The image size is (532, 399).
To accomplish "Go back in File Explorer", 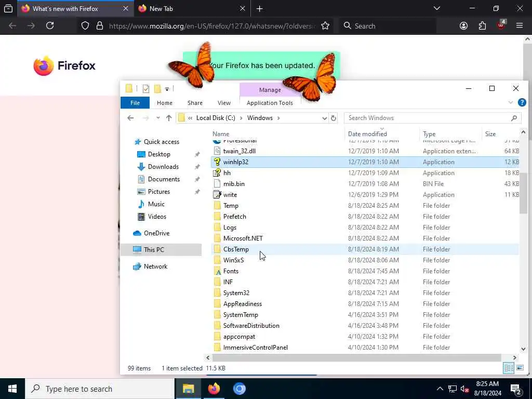I will 130,118.
